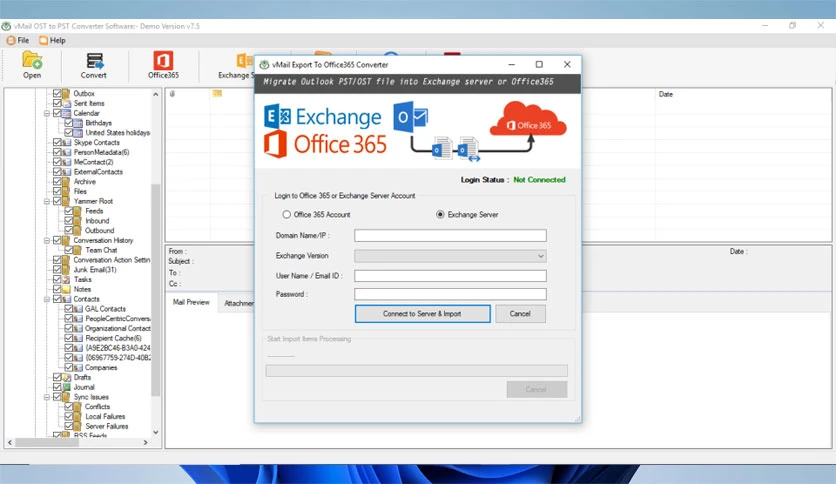The width and height of the screenshot is (836, 484).
Task: Collapse the Yammer Root tree node
Action: pyautogui.click(x=47, y=201)
